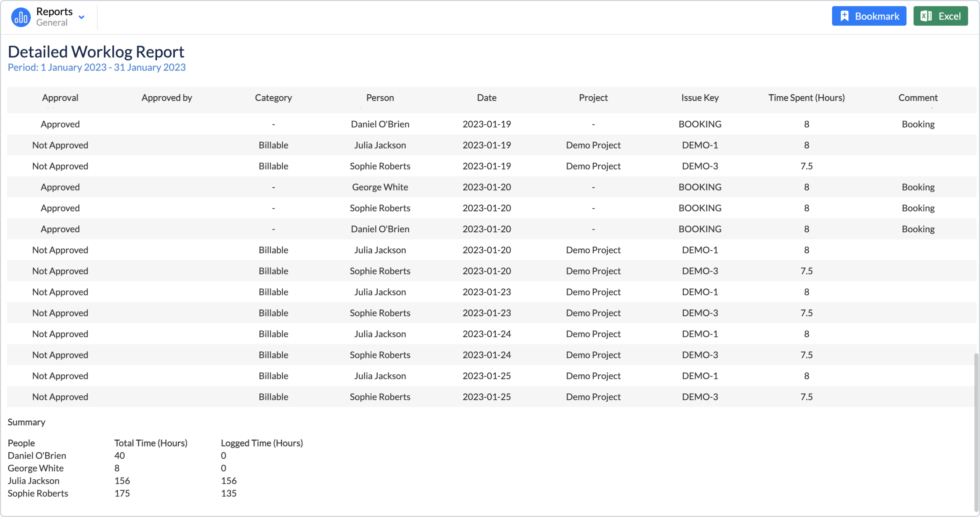
Task: Select the Issue Key column header
Action: [x=700, y=98]
